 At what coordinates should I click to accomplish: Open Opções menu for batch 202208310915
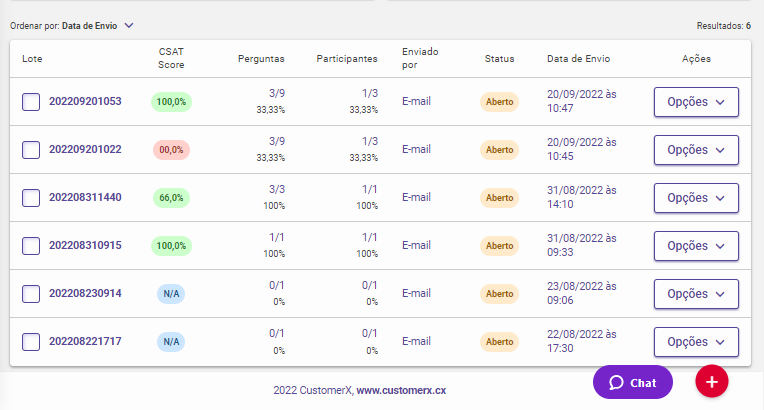(x=696, y=246)
